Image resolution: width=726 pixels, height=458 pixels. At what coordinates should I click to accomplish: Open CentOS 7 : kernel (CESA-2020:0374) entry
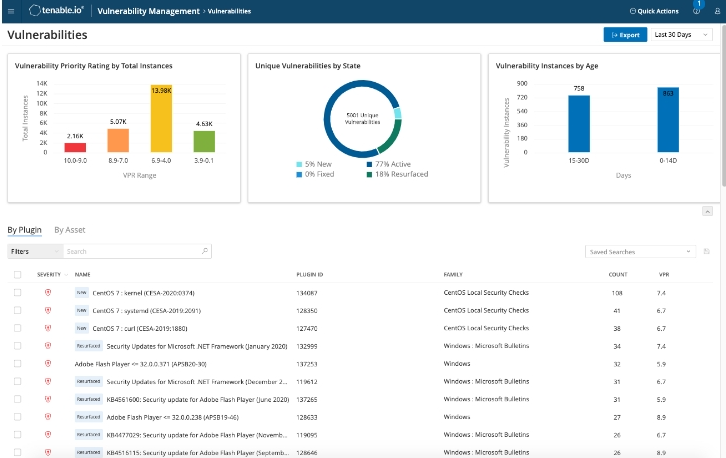coord(144,293)
